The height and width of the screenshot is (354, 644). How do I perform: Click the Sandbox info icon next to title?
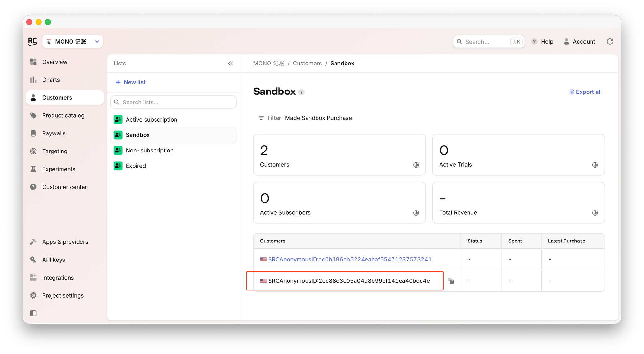(301, 92)
